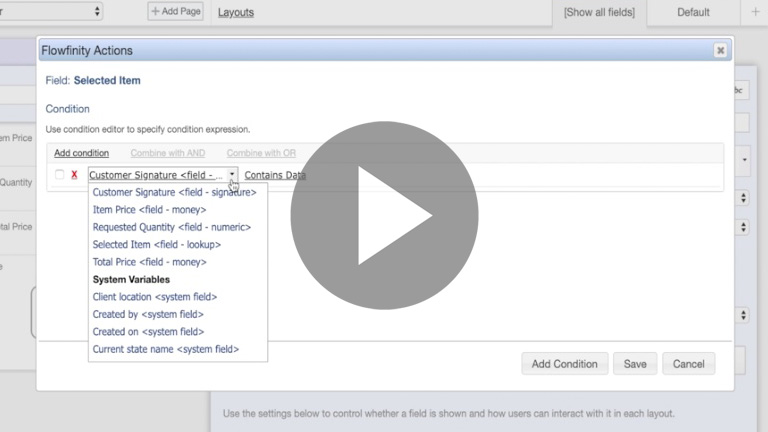
Task: Close the Flowfinity Actions dialog
Action: click(x=720, y=51)
